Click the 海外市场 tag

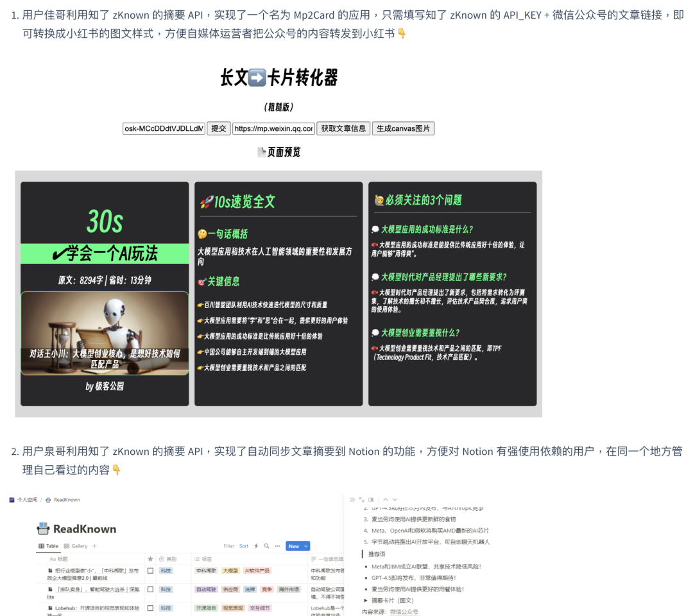289,589
